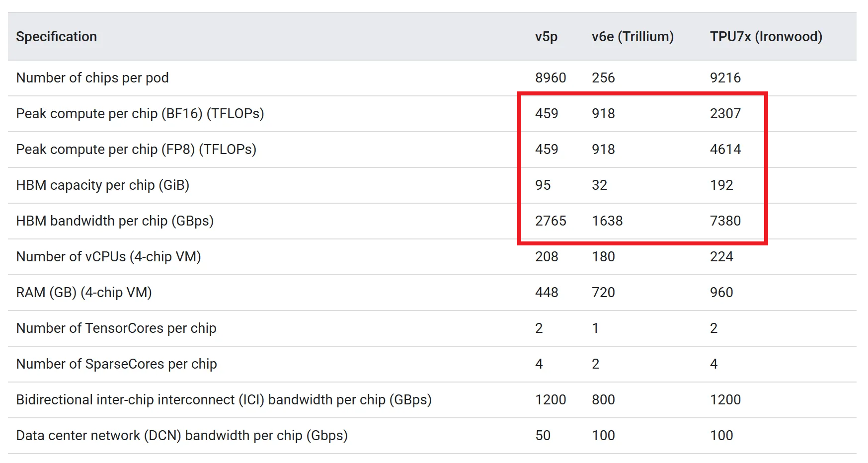Click the v5p DCN bandwidth value 50
The height and width of the screenshot is (463, 868).
[543, 436]
